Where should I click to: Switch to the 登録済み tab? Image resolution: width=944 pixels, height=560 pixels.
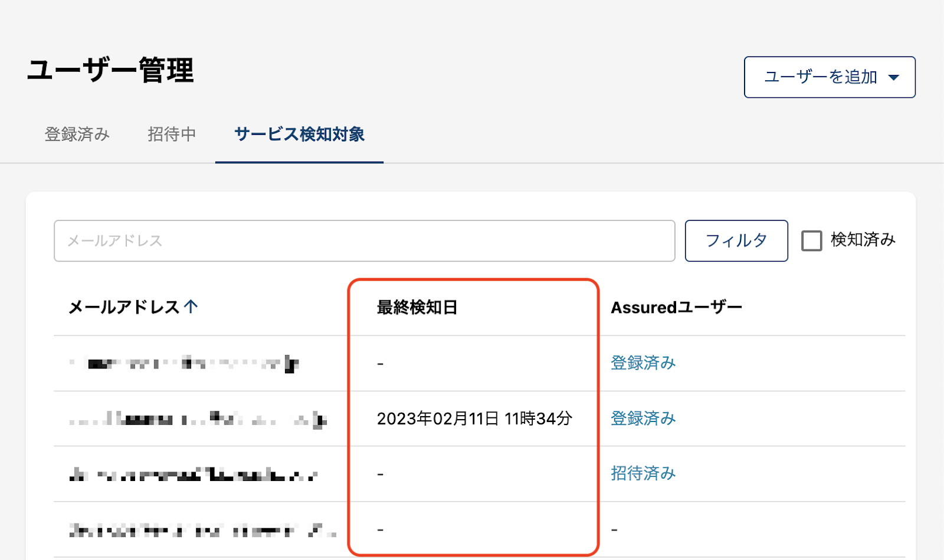pyautogui.click(x=77, y=134)
